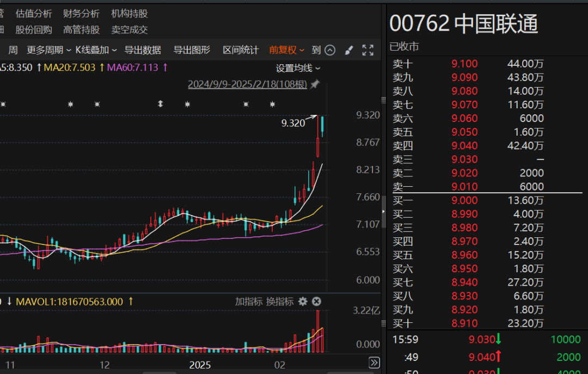
Task: Select 买七 price 8.940
Action: click(464, 282)
